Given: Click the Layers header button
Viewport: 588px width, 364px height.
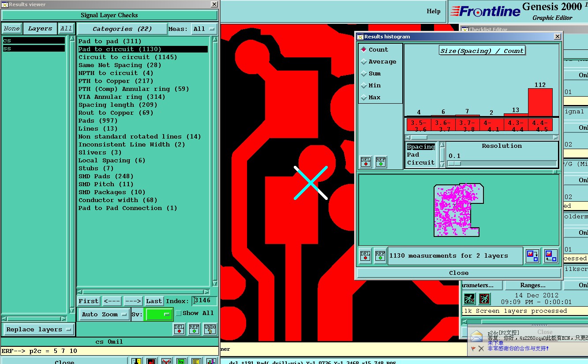Looking at the screenshot, I should [40, 29].
